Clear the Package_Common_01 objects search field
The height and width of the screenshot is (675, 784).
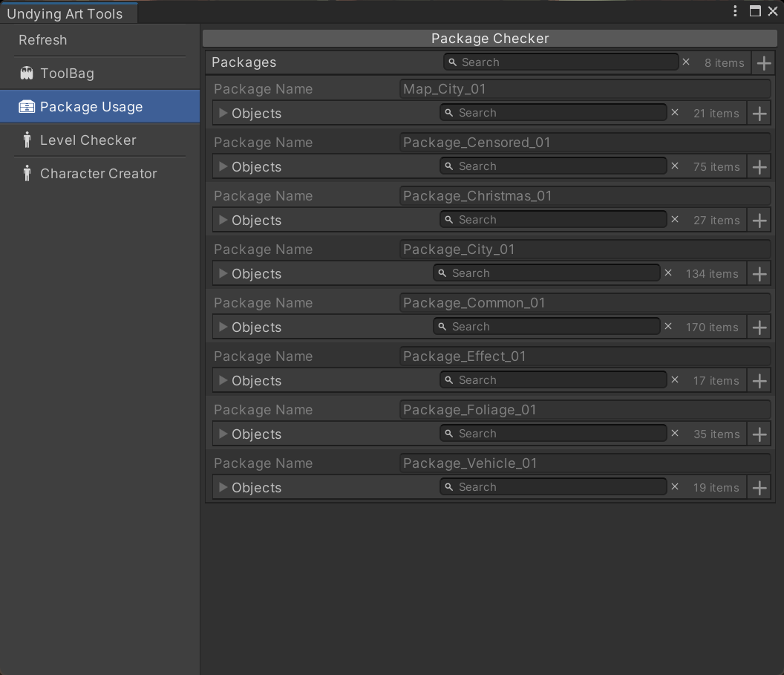click(668, 327)
